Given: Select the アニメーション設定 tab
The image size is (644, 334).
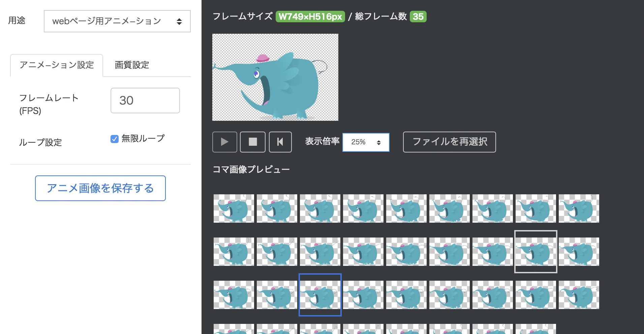Looking at the screenshot, I should click(x=57, y=65).
